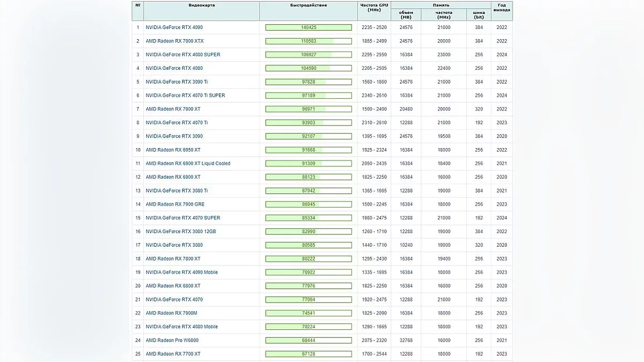Open the NVIDIA GeForce RTX 3080 Ti link

click(x=177, y=191)
